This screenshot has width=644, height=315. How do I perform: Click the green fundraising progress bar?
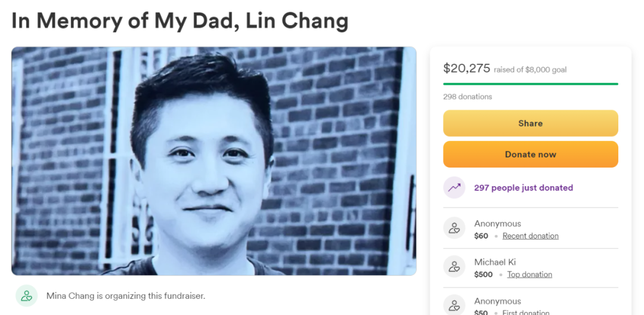point(531,84)
